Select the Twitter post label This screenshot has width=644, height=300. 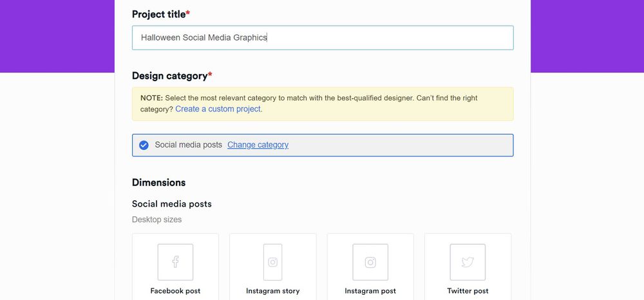point(468,291)
